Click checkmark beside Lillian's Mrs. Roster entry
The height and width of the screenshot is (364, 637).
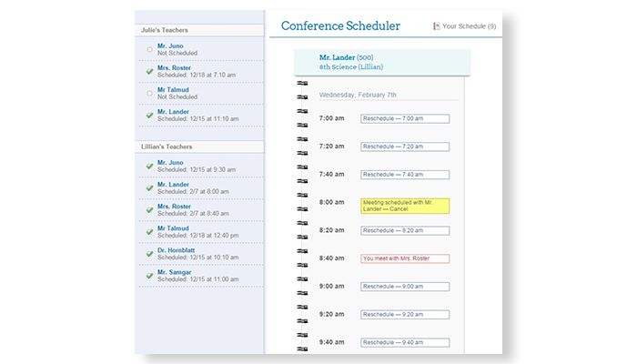pos(149,209)
